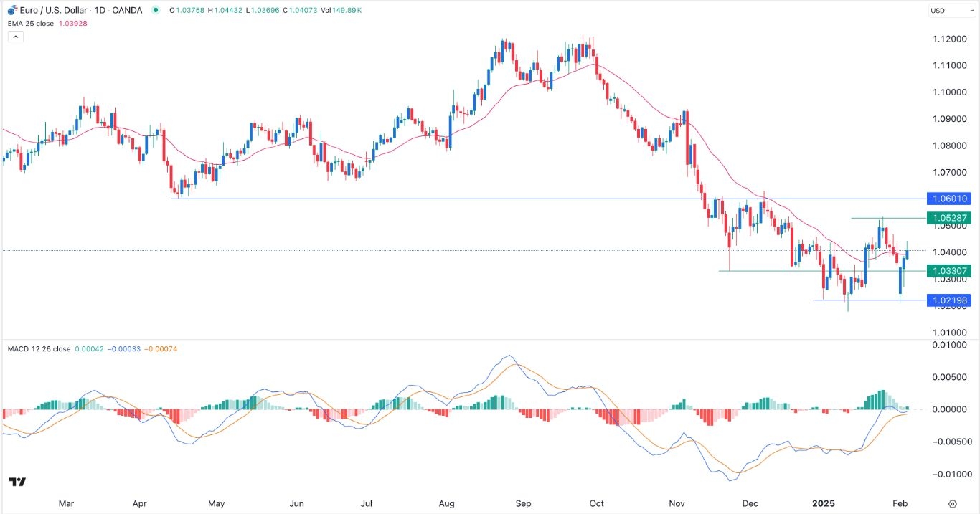Image resolution: width=980 pixels, height=514 pixels.
Task: Toggle visibility of the EMA 25 overlay
Action: (x=72, y=23)
